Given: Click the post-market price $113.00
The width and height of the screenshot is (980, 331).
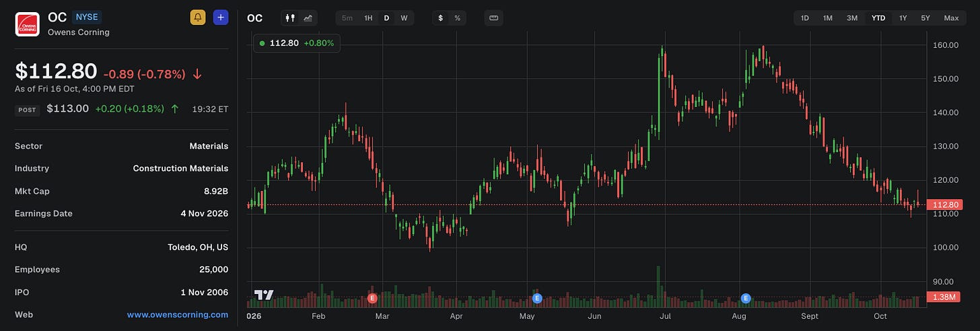Looking at the screenshot, I should [67, 108].
